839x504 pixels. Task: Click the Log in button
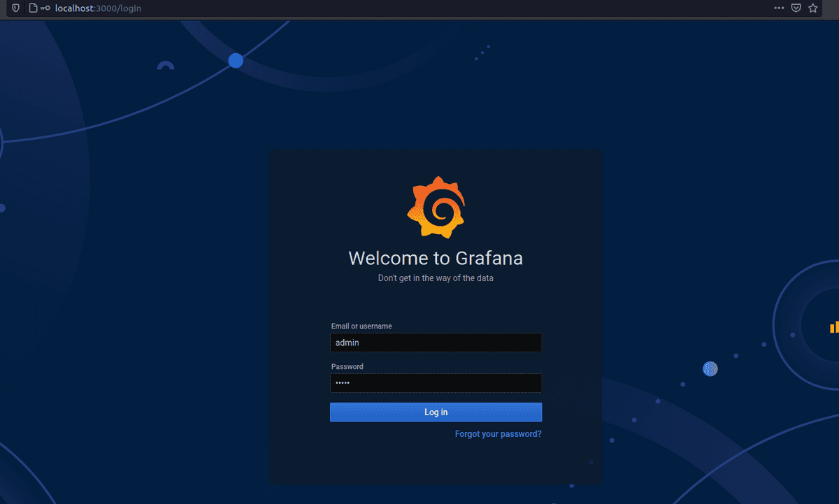point(436,412)
